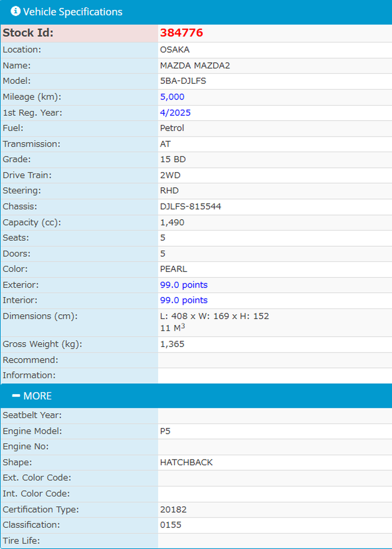
Task: Select the shape value HATCHBACK
Action: 186,462
